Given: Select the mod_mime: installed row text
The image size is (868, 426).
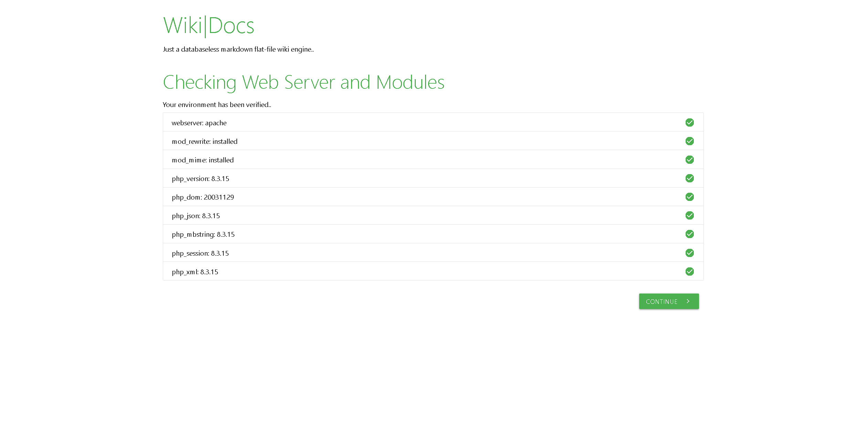Looking at the screenshot, I should (x=203, y=160).
